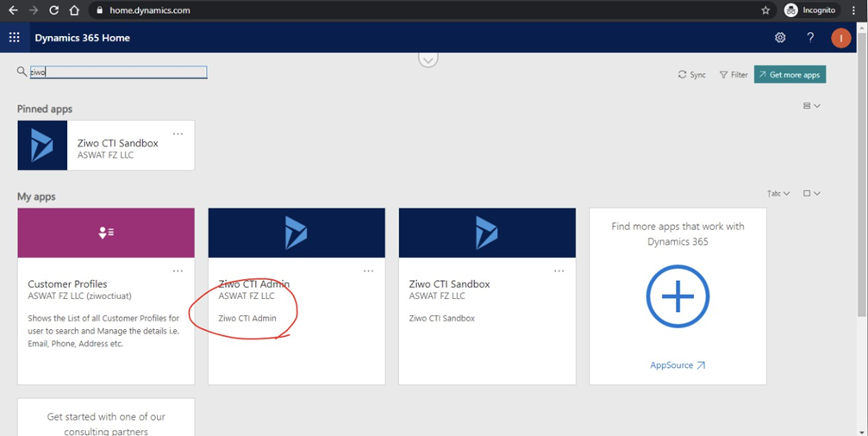Open the My apps sort order dropdown
This screenshot has height=436, width=868.
pyautogui.click(x=778, y=194)
